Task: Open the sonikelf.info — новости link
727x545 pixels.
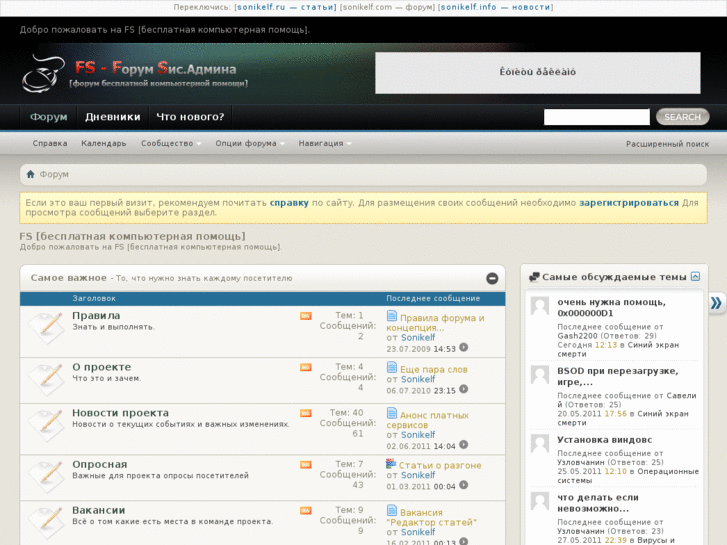Action: [495, 7]
